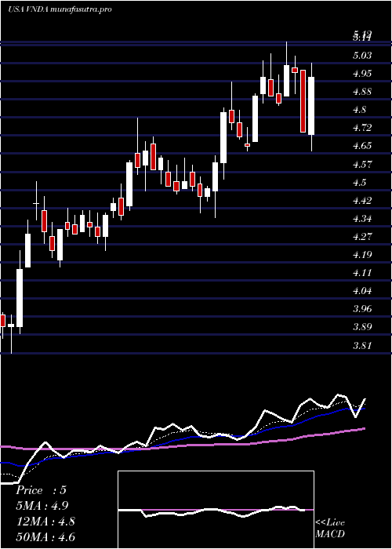Click the Price : 5 readout

pyautogui.click(x=41, y=490)
